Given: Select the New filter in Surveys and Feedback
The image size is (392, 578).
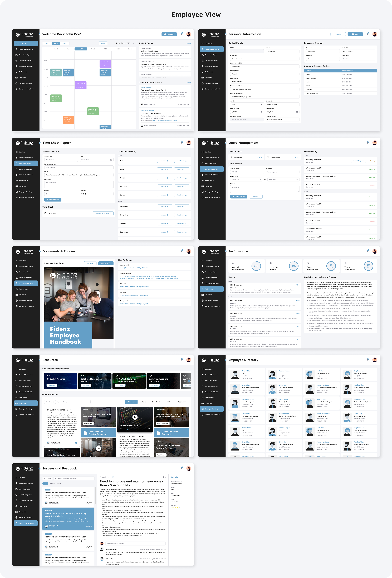Looking at the screenshot, I should tap(59, 483).
